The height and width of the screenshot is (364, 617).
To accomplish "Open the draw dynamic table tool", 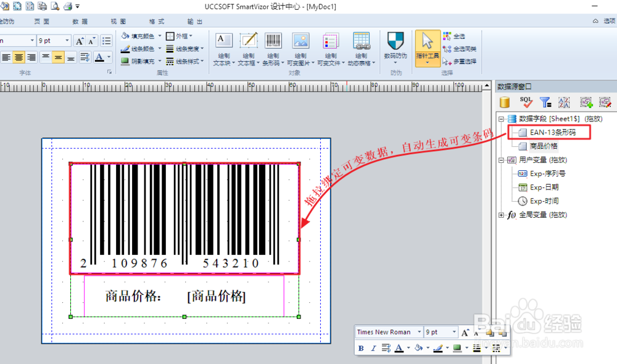I will [x=361, y=41].
